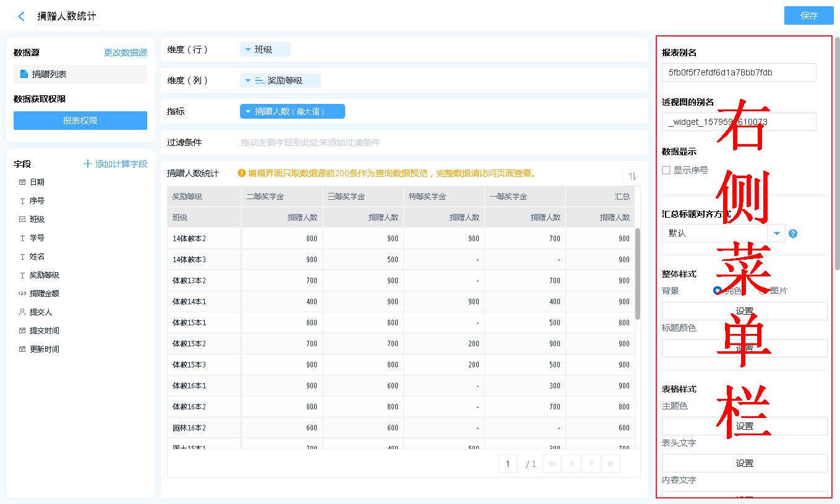840x504 pixels.
Task: Enable the 显示序号 checkbox
Action: coord(666,170)
